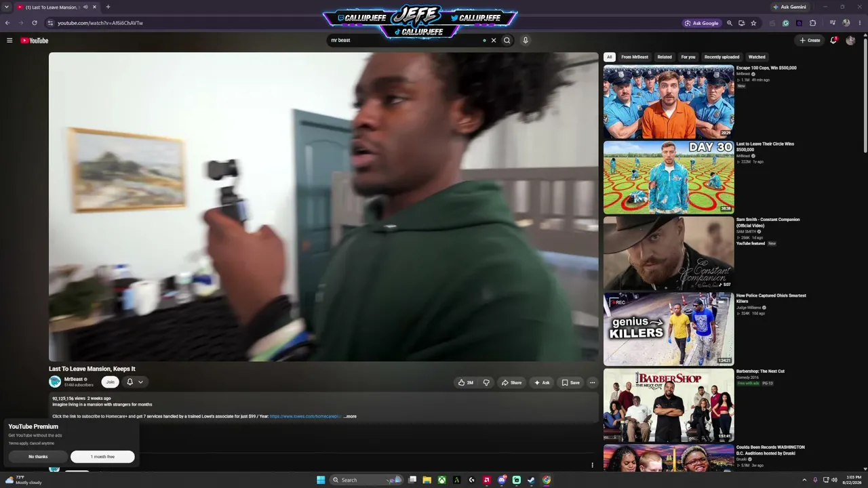Dislike the video with thumbs down
868x488 pixels.
point(486,383)
